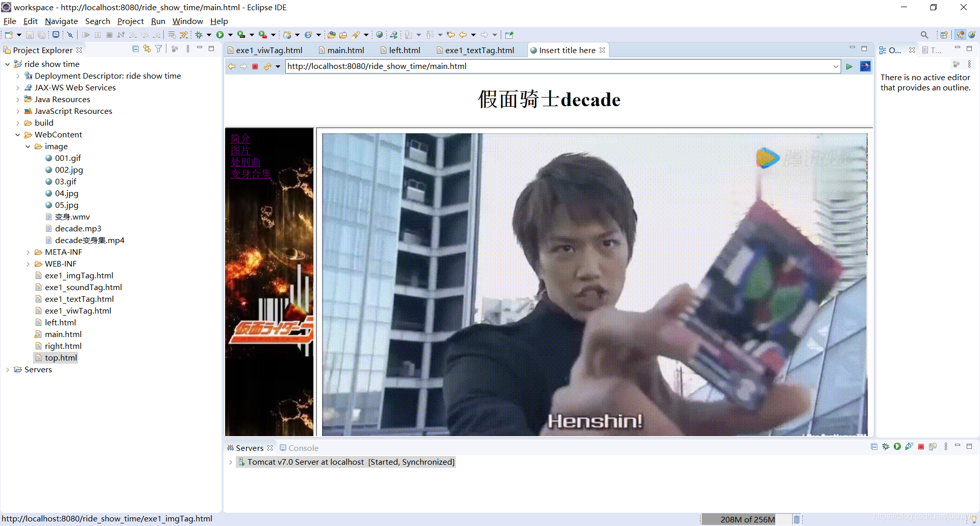The image size is (980, 526).
Task: Click the red browser Stop button
Action: 255,66
